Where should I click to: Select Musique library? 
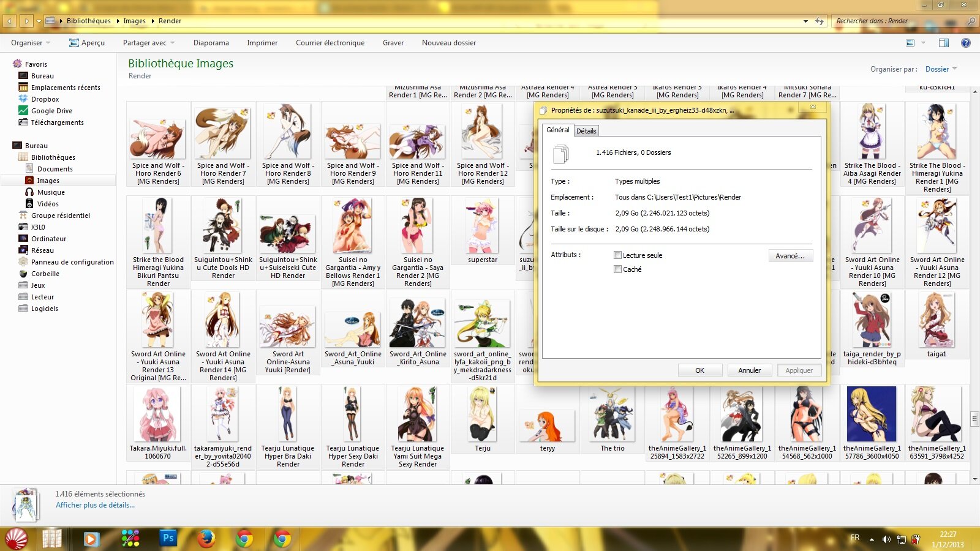click(x=51, y=192)
